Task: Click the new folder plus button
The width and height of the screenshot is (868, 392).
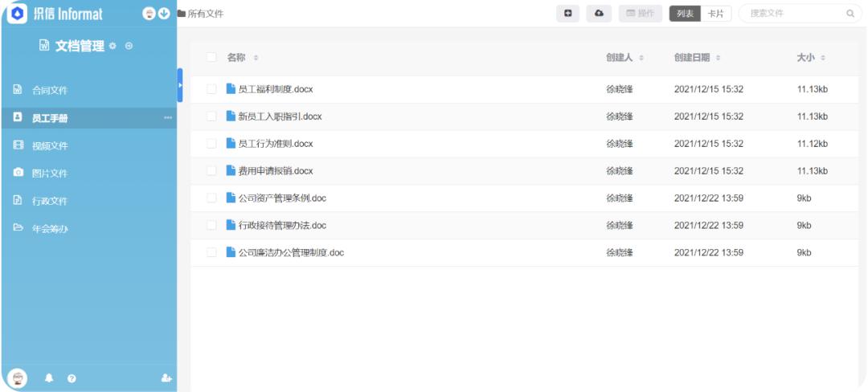Action: [568, 14]
